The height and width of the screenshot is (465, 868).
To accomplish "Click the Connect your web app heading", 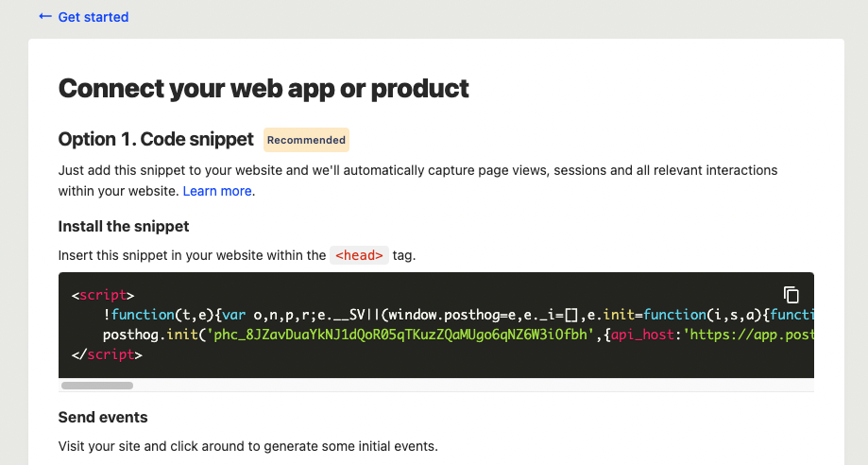I will [264, 89].
